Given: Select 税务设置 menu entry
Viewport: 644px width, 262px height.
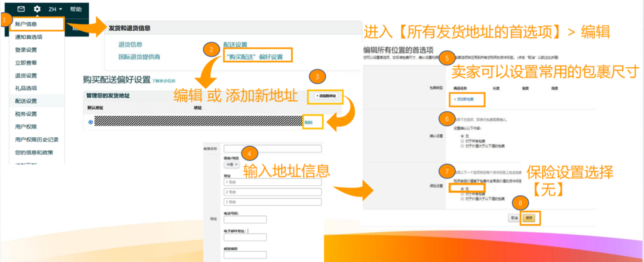Looking at the screenshot, I should pos(26,114).
